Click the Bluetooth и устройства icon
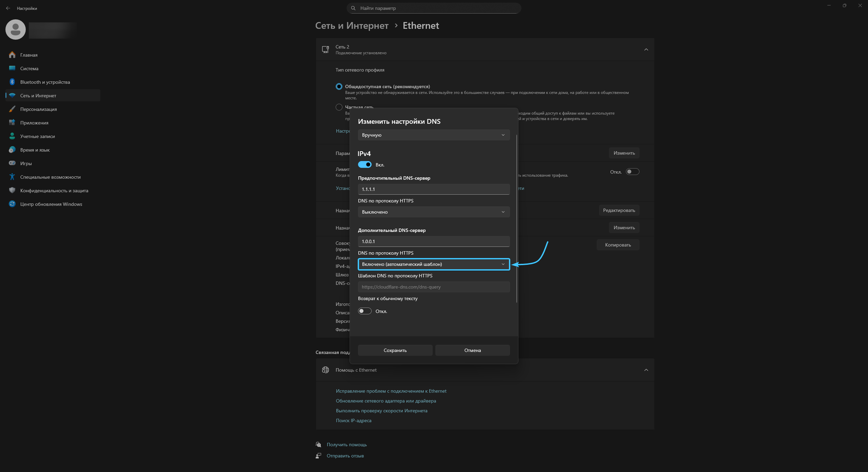 coord(12,82)
